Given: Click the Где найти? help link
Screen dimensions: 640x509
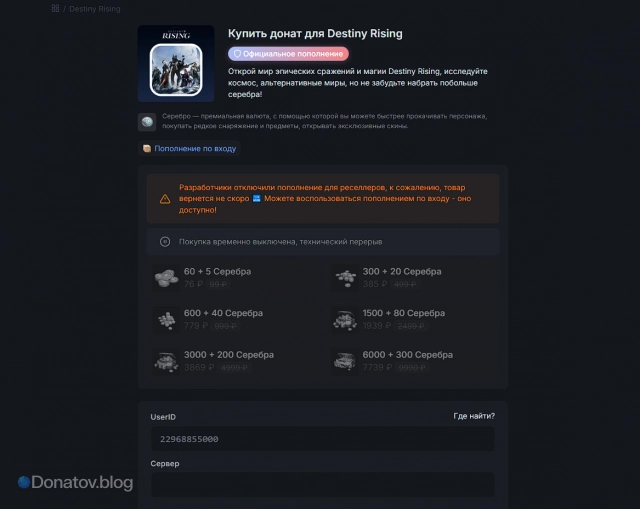Looking at the screenshot, I should click(x=474, y=416).
